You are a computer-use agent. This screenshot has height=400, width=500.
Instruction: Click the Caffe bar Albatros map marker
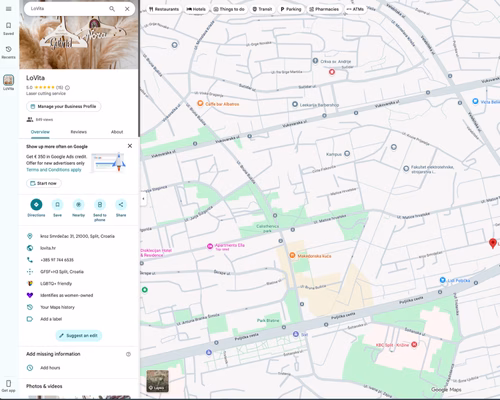click(200, 103)
